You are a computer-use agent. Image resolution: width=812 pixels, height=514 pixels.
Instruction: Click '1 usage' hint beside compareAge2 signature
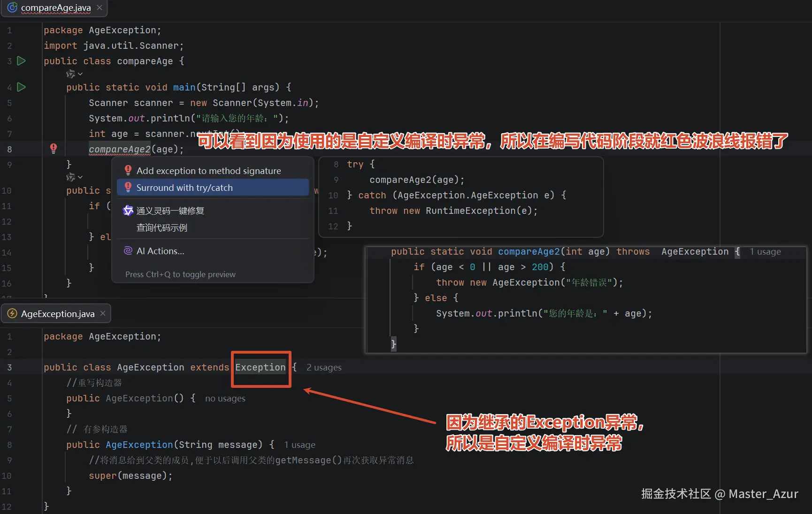click(x=765, y=252)
